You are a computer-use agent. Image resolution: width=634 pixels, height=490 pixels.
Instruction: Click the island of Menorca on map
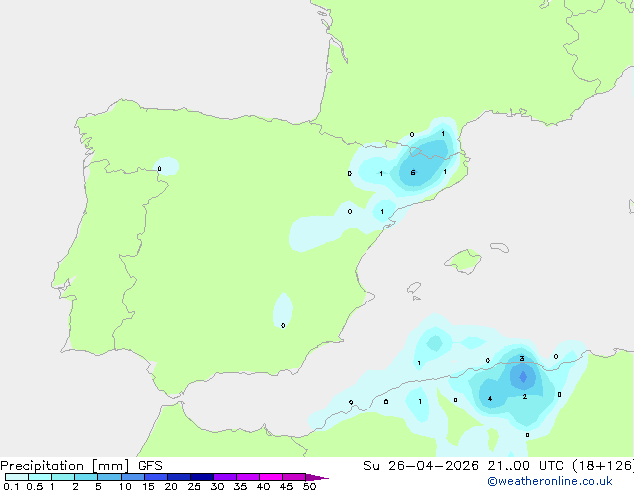click(500, 247)
